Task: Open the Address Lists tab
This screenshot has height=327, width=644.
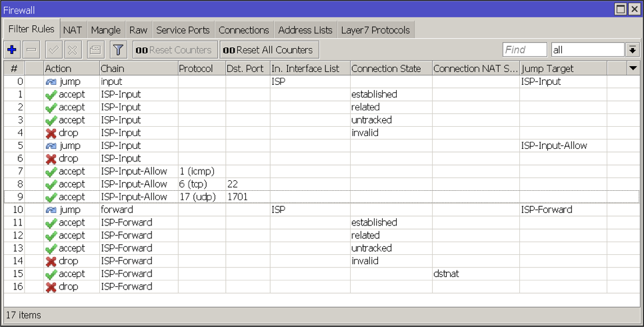Action: [x=305, y=30]
